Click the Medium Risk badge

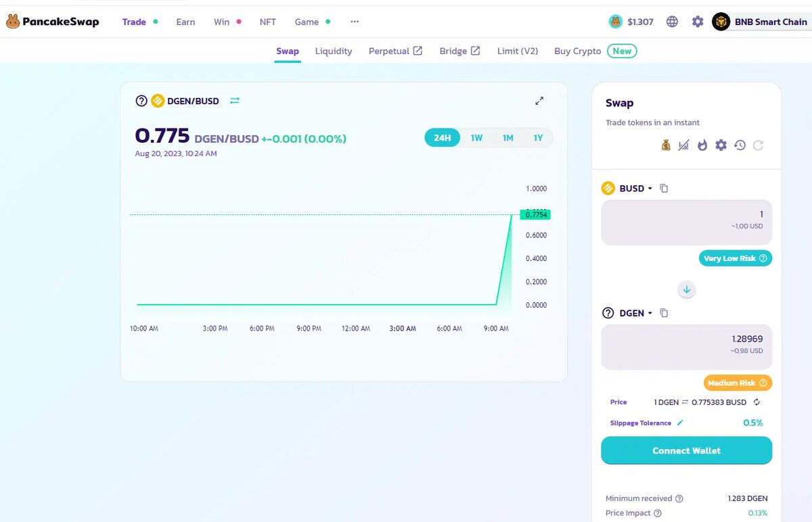tap(738, 383)
